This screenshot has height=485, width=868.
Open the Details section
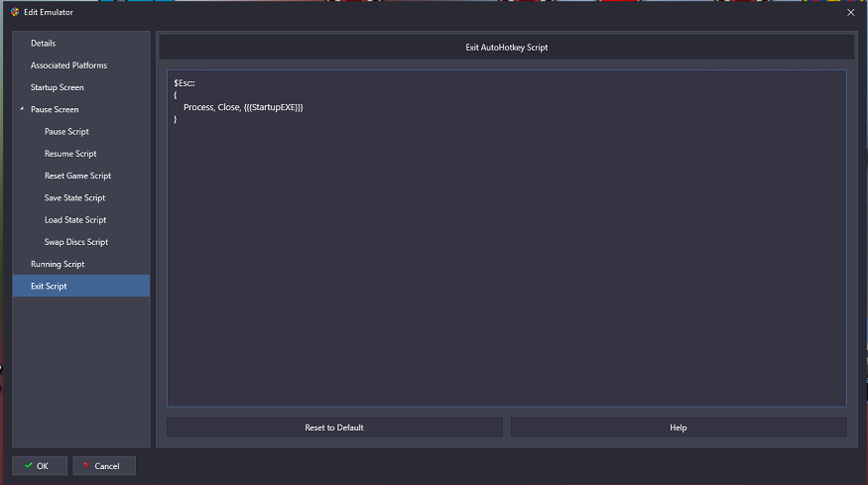coord(80,43)
